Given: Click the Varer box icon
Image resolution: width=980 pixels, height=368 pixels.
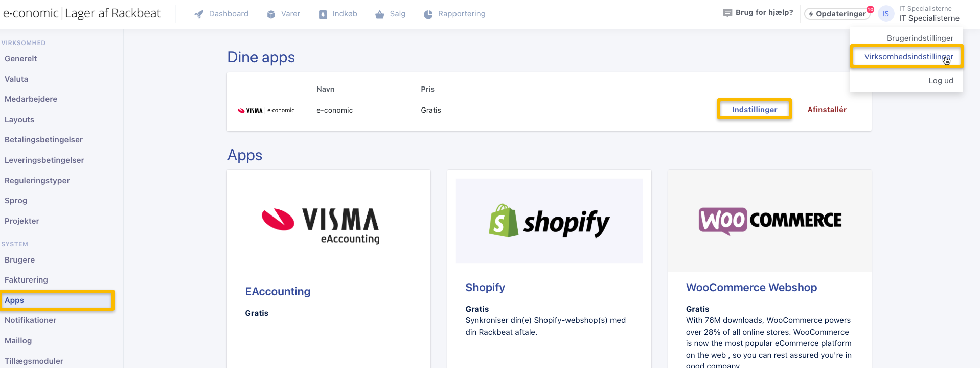Looking at the screenshot, I should 271,14.
